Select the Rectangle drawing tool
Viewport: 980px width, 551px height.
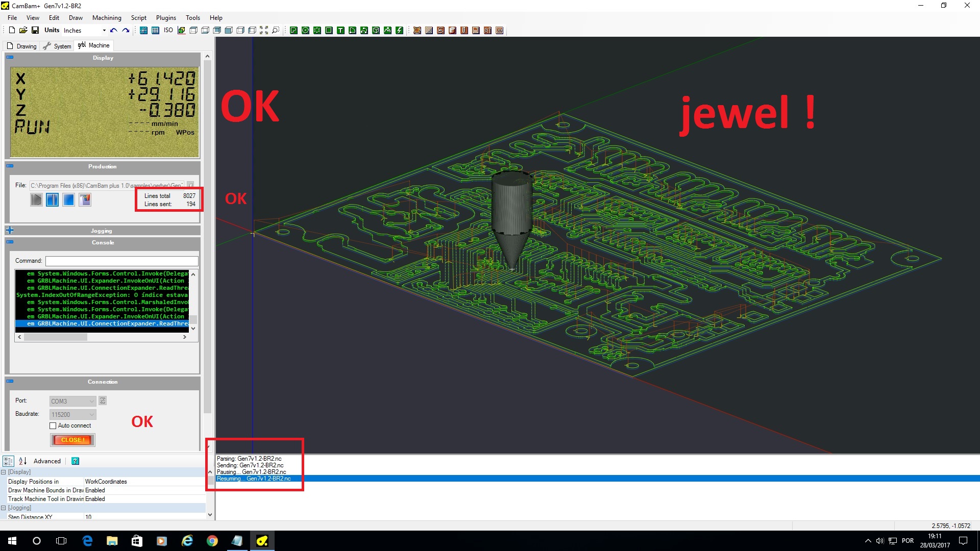click(x=329, y=30)
